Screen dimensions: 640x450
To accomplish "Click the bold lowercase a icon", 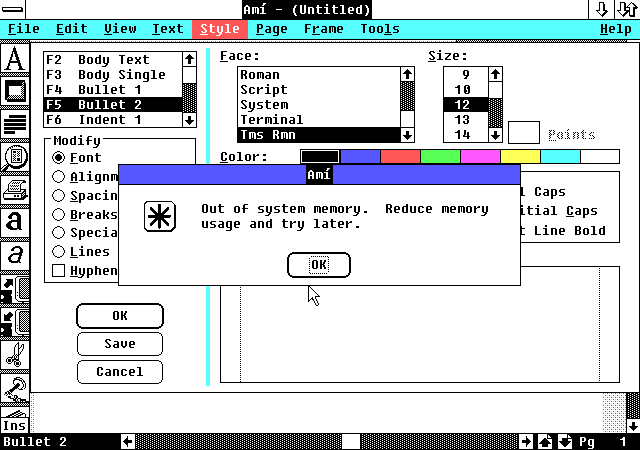I will (x=15, y=223).
